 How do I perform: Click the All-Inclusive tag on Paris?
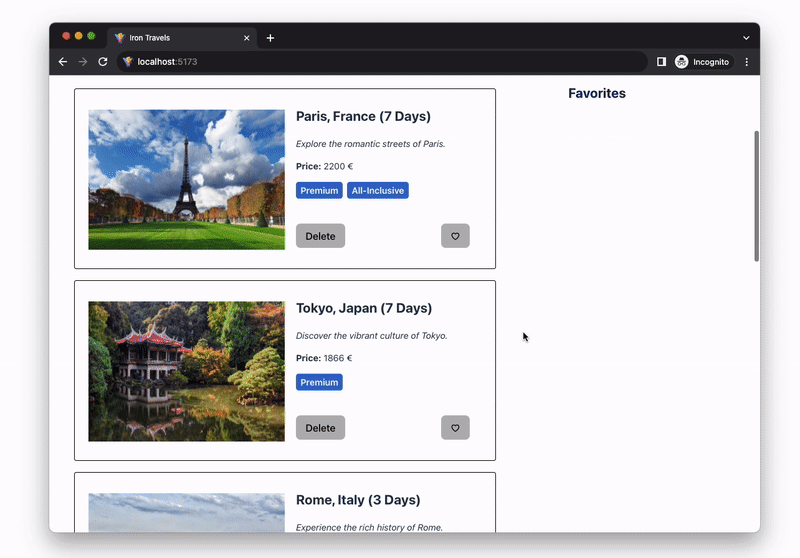378,191
